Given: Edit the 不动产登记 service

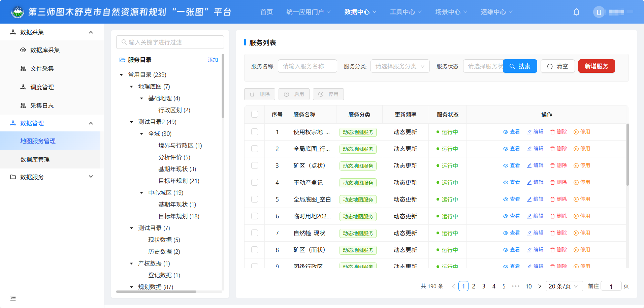Looking at the screenshot, I should (535, 182).
